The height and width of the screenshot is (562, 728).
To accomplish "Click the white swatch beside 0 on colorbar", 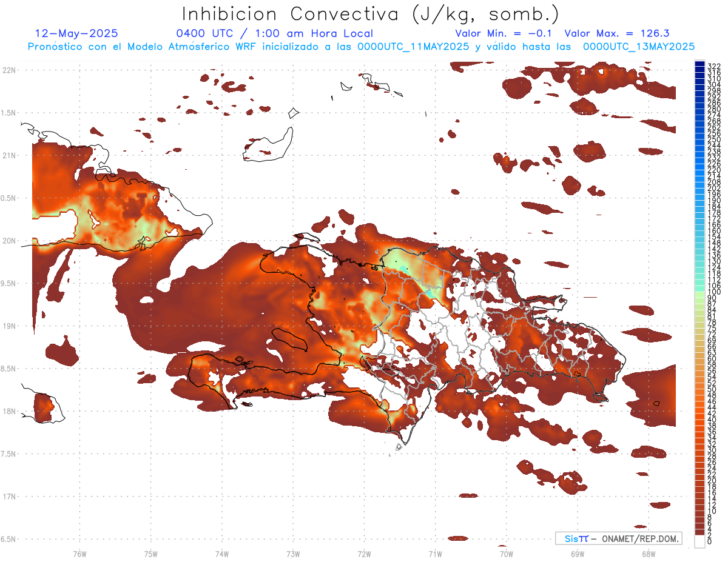I will click(x=699, y=540).
